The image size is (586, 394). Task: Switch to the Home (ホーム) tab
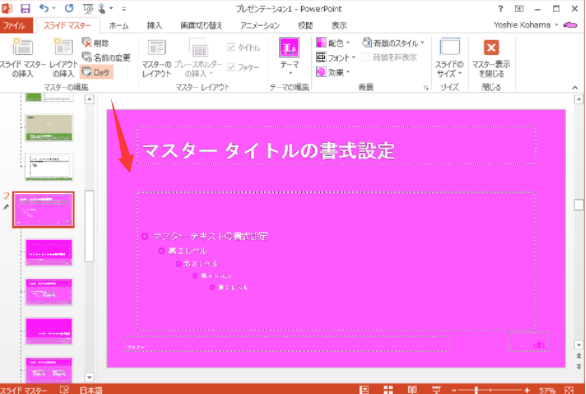coord(119,25)
